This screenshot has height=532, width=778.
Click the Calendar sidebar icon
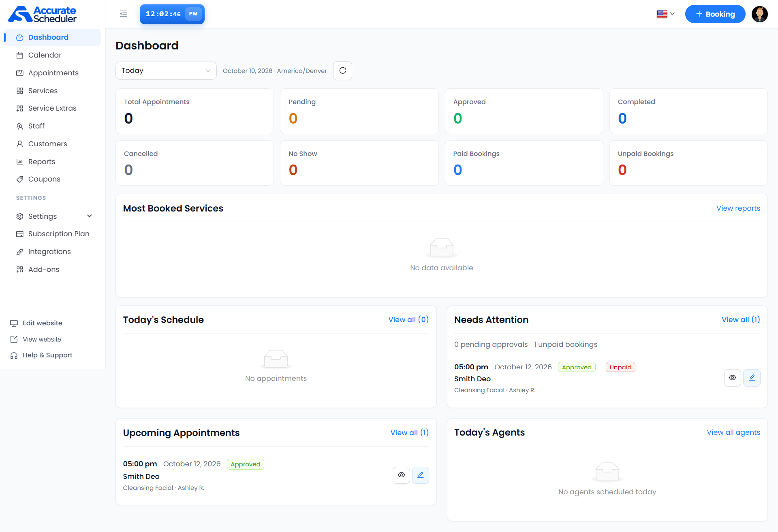[x=19, y=55]
